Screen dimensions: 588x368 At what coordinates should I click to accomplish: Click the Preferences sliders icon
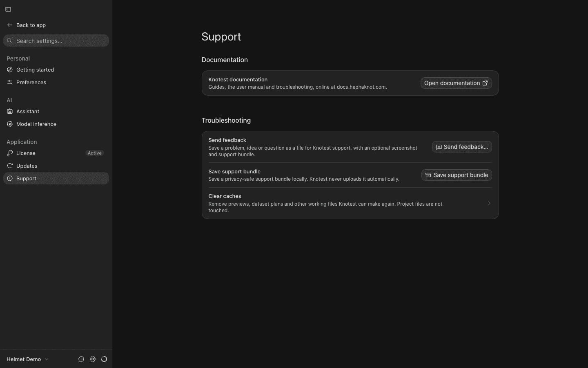point(10,82)
